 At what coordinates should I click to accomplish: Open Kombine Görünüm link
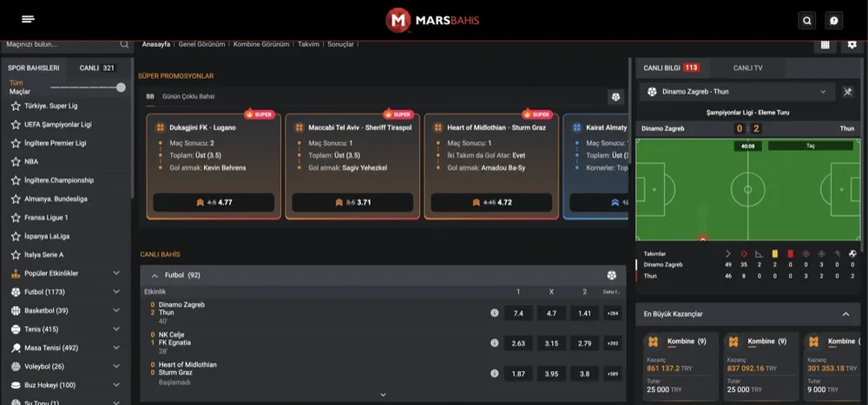261,44
